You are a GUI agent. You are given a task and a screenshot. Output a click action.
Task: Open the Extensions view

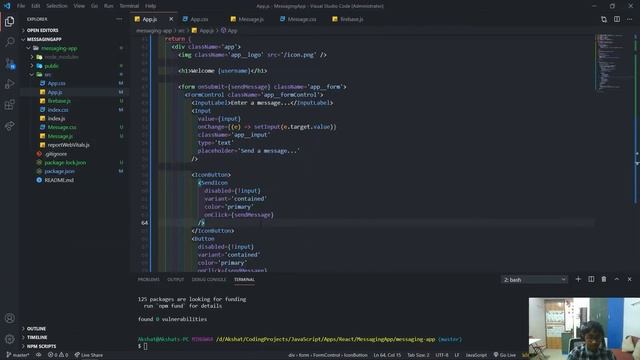[10, 105]
